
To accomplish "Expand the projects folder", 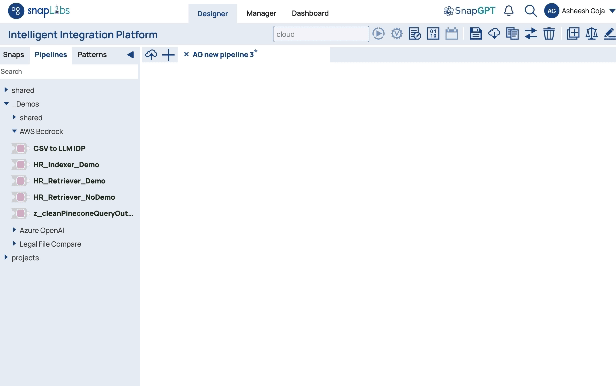I will [x=6, y=257].
